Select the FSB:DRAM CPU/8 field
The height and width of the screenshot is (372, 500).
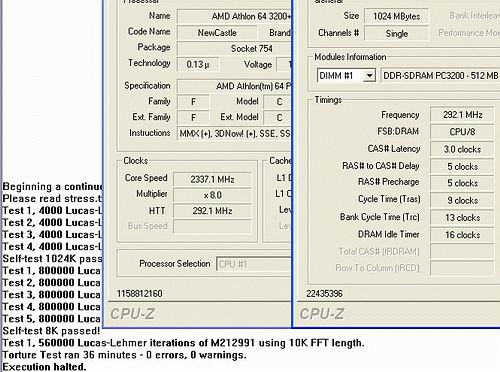(462, 132)
